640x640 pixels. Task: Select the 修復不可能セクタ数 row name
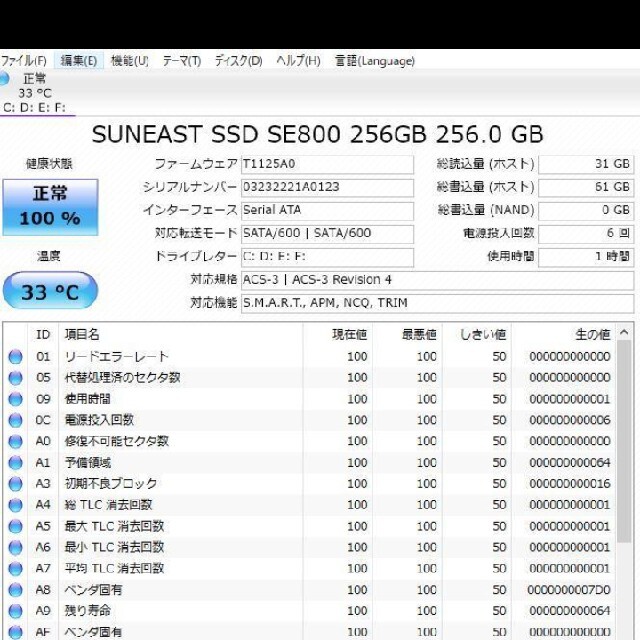point(117,442)
